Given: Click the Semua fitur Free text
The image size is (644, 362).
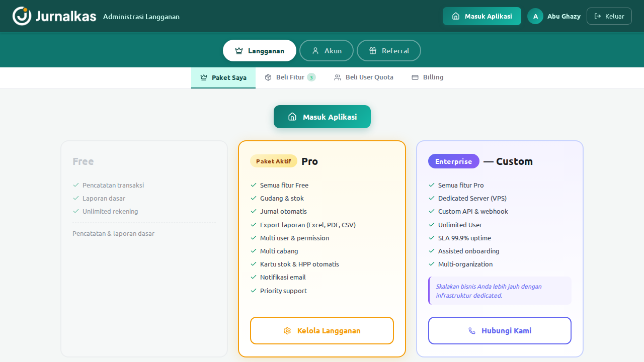Looking at the screenshot, I should point(284,185).
